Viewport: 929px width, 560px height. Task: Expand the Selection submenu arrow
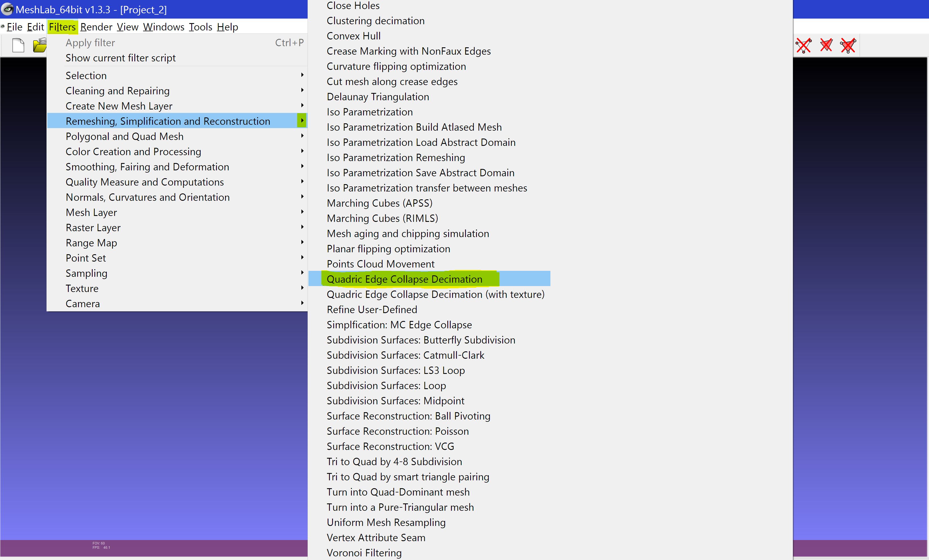pos(302,75)
